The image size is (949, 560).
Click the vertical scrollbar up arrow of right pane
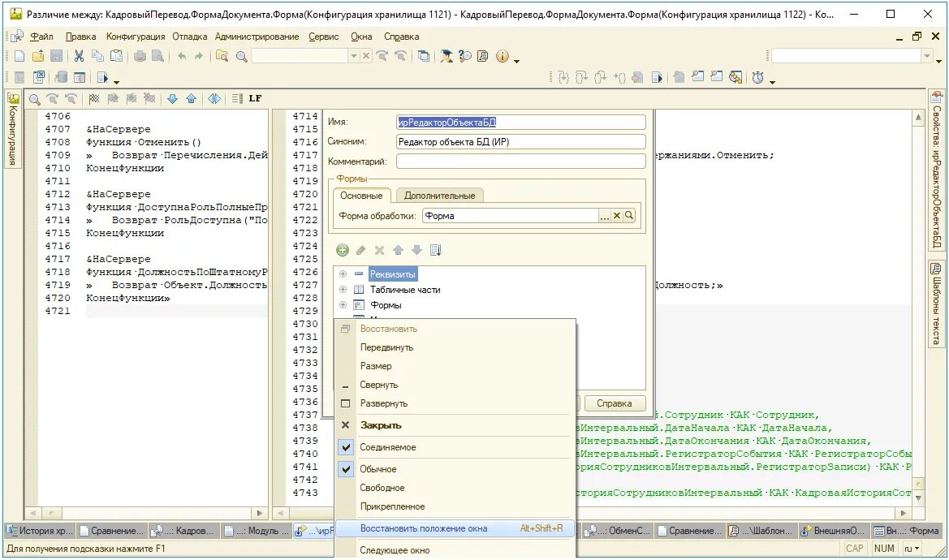pyautogui.click(x=918, y=117)
